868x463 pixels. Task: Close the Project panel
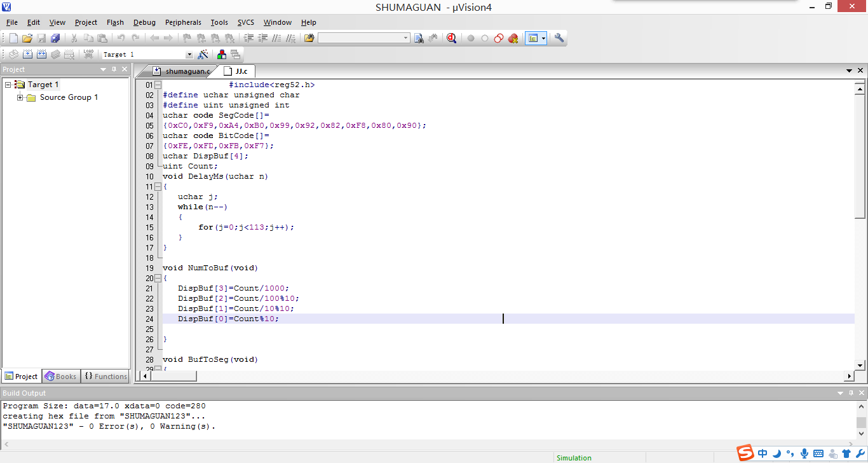124,69
